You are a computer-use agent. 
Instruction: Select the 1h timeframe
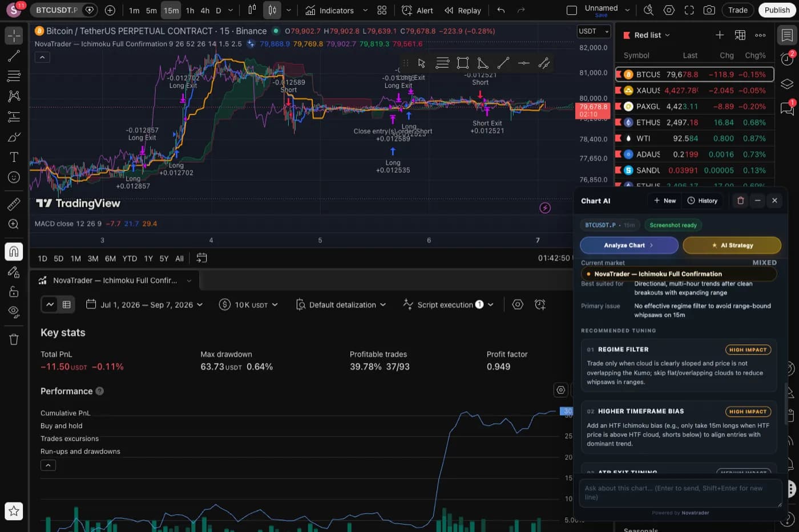(x=190, y=10)
